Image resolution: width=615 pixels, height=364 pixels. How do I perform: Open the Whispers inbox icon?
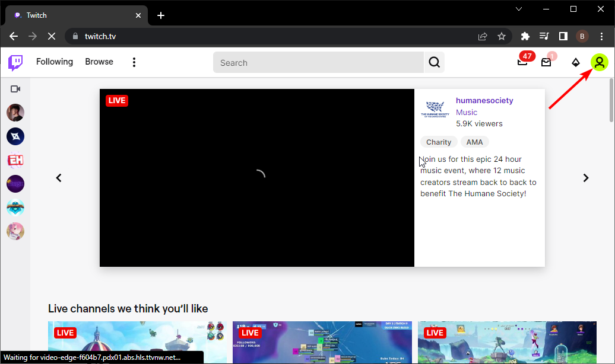tap(546, 62)
